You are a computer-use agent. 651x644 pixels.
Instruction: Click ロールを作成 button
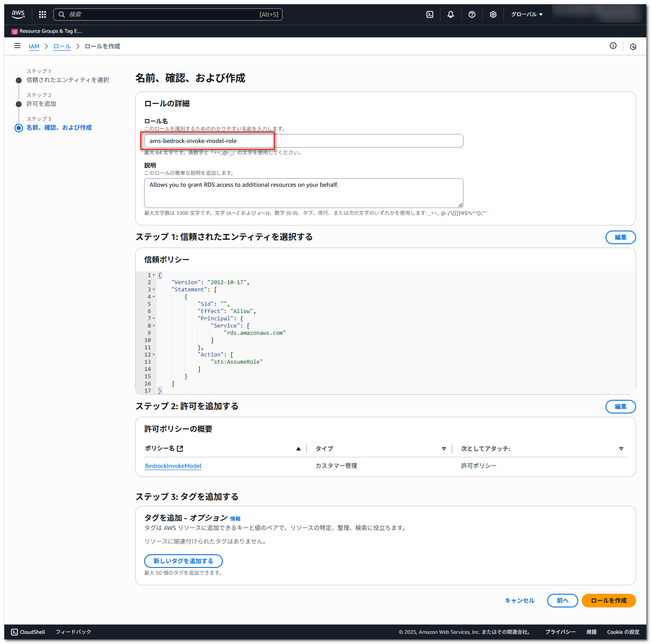click(x=609, y=601)
